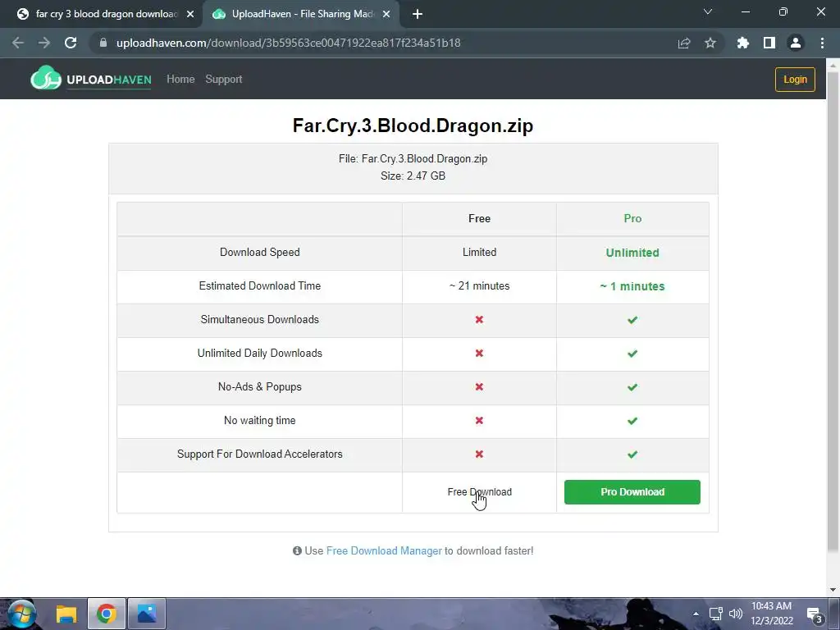Click the scrollbar down arrow
Screen dimensions: 840x630
tap(833, 590)
